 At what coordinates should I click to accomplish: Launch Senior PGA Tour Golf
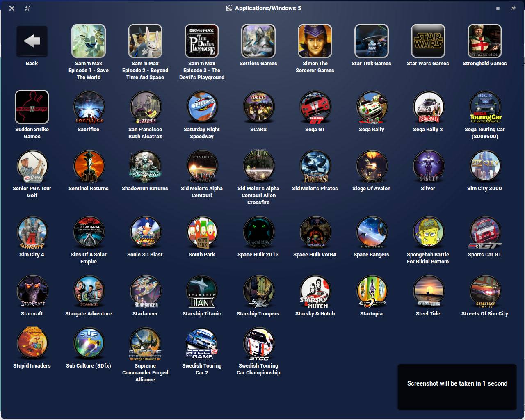tap(32, 166)
